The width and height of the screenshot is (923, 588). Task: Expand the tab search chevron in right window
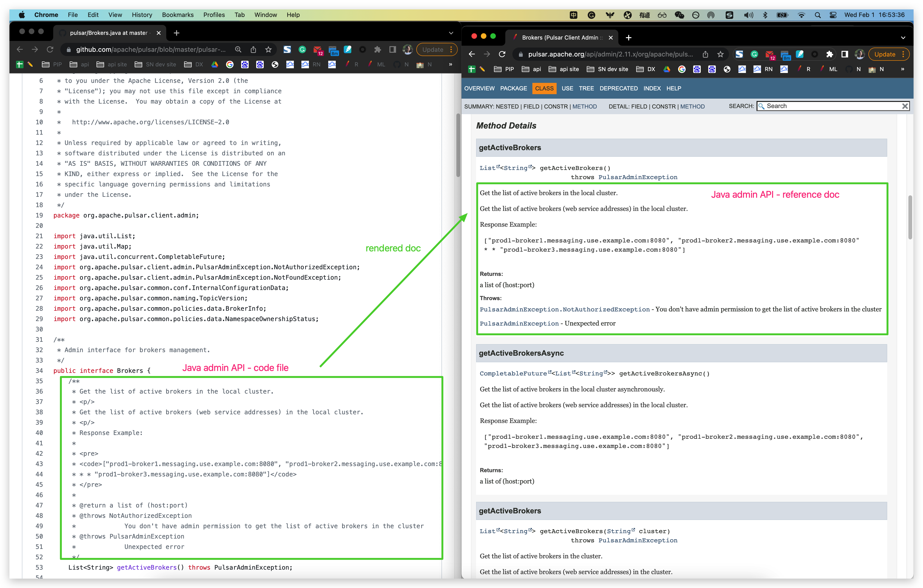(x=903, y=38)
